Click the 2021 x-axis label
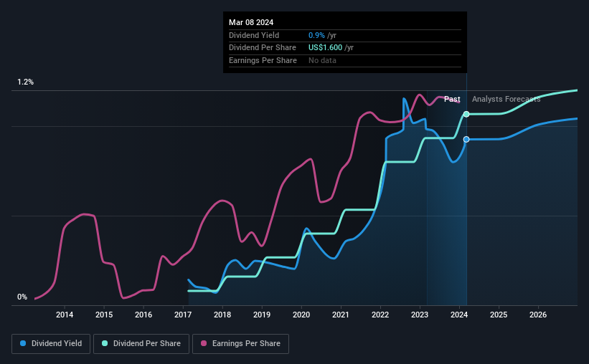Screen dimensions: 589x364 [x=341, y=315]
